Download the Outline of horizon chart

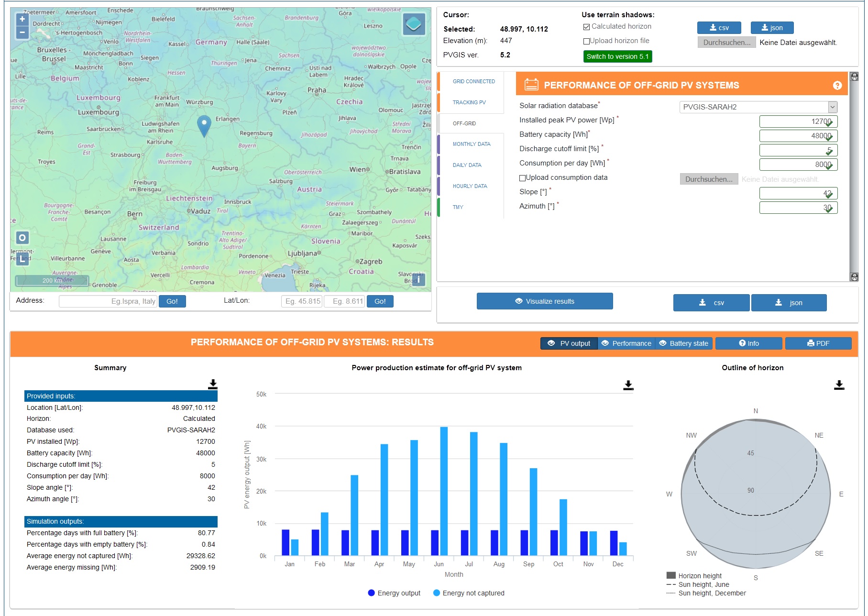pyautogui.click(x=839, y=385)
